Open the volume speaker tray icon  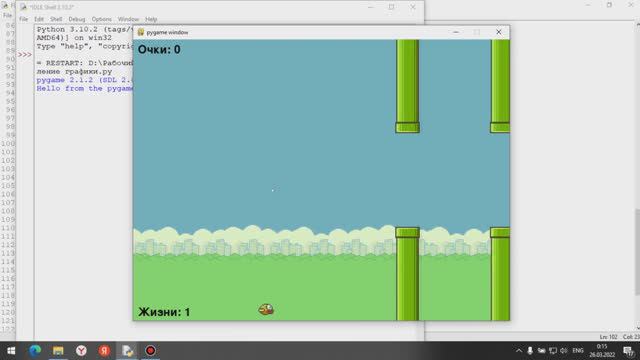pos(564,351)
